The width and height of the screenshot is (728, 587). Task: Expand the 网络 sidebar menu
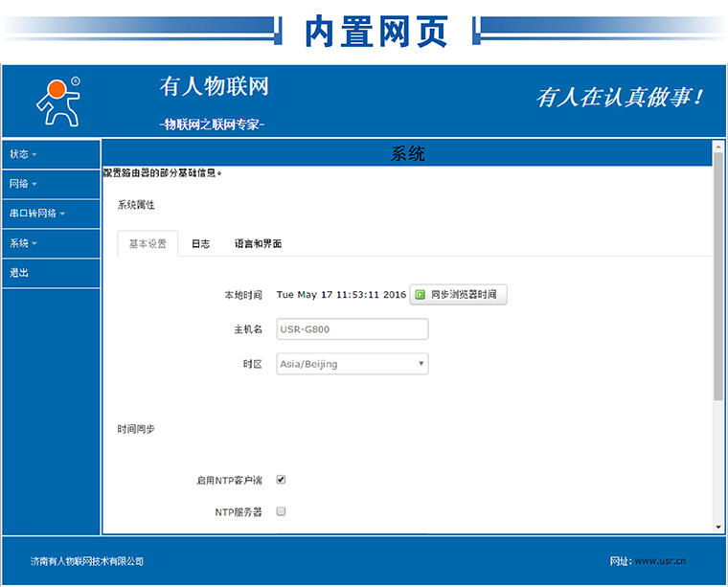click(23, 184)
